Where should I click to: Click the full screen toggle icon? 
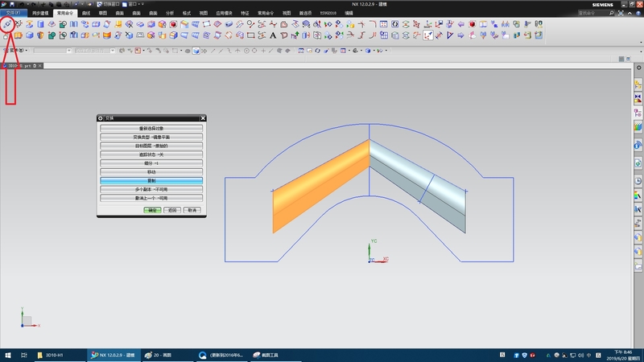[621, 13]
